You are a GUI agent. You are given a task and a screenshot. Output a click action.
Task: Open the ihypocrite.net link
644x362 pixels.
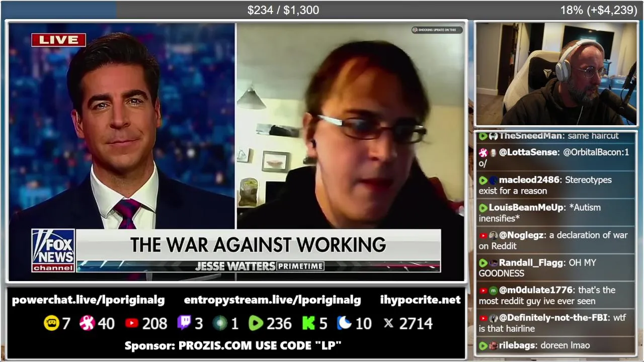point(420,300)
